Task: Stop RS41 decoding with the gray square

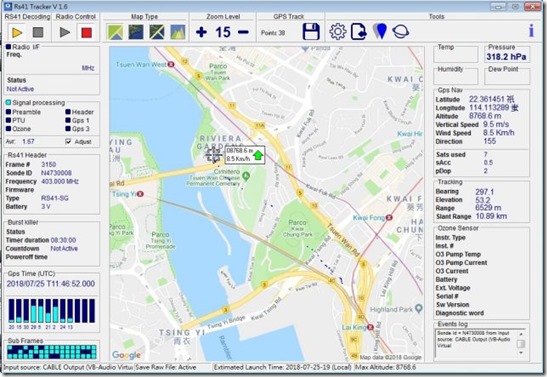Action: (38, 32)
